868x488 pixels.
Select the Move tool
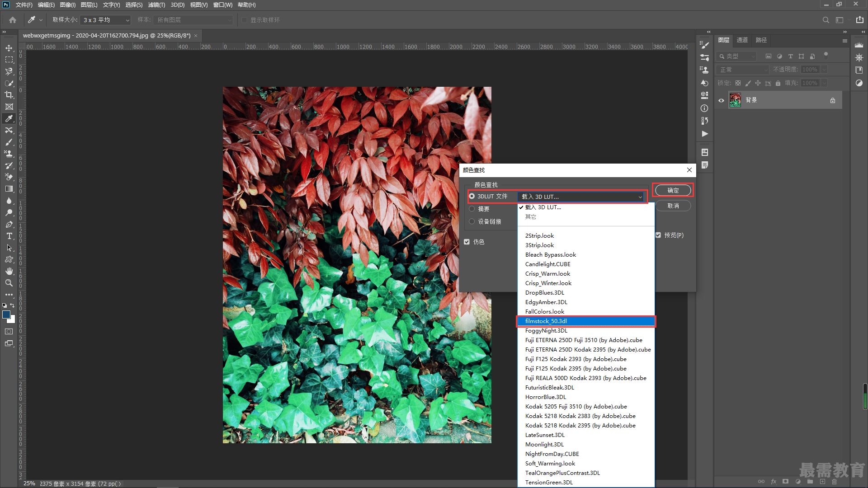(9, 48)
